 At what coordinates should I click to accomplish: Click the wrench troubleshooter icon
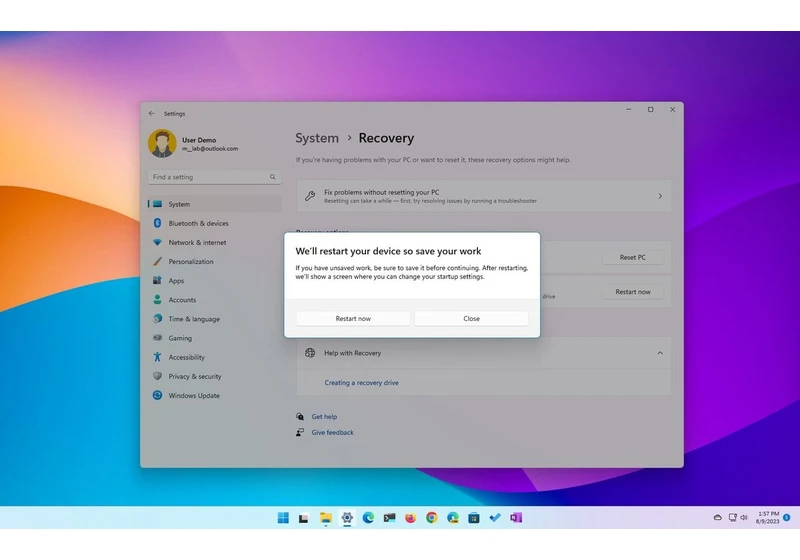310,196
